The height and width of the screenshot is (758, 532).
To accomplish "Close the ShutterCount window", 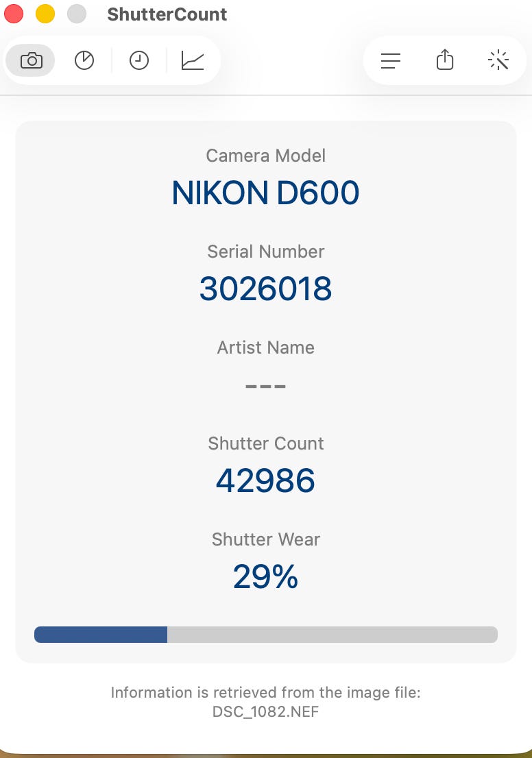I will 14,14.
